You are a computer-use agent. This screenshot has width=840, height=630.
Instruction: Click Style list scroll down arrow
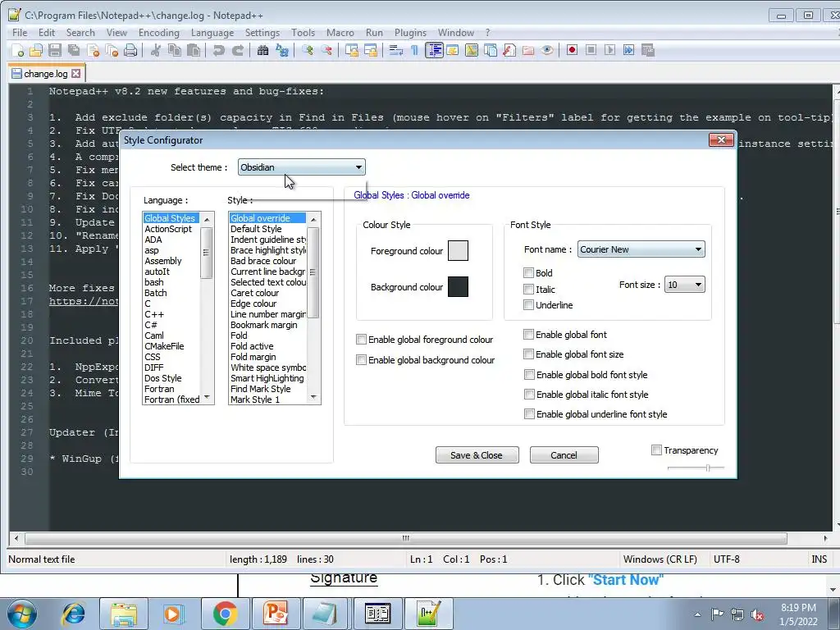click(313, 398)
